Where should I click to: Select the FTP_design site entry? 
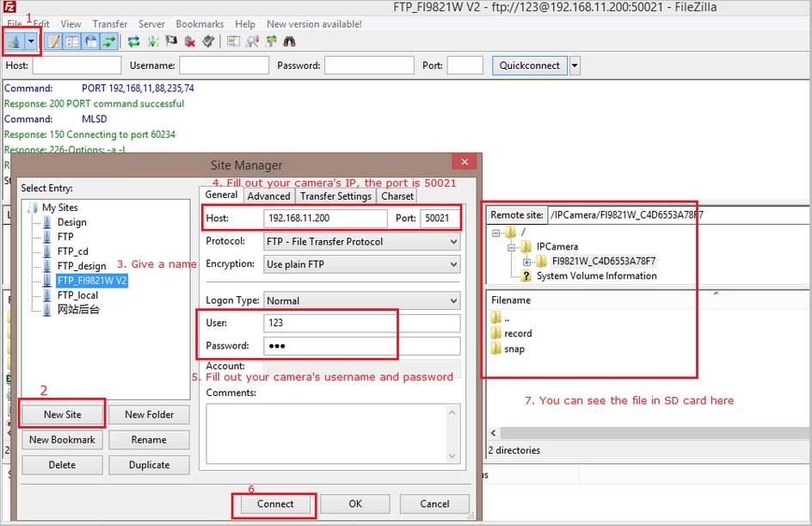82,266
